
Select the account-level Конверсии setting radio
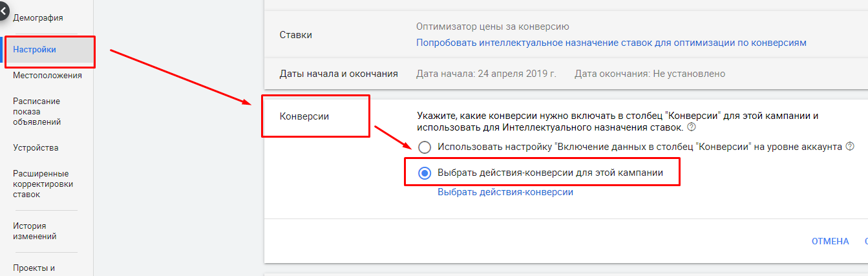[425, 147]
